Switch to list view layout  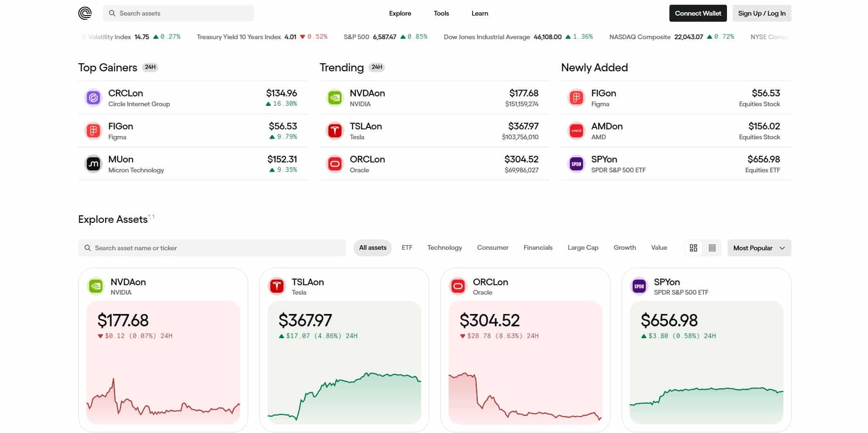(712, 248)
